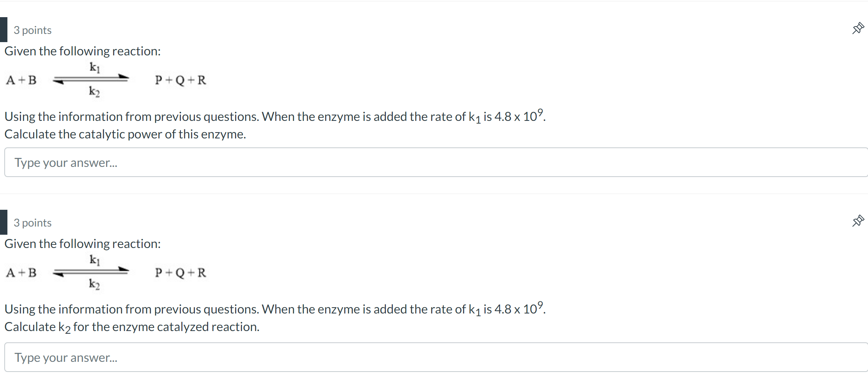Click the k2 label below the second arrow
The image size is (868, 386).
(x=94, y=285)
